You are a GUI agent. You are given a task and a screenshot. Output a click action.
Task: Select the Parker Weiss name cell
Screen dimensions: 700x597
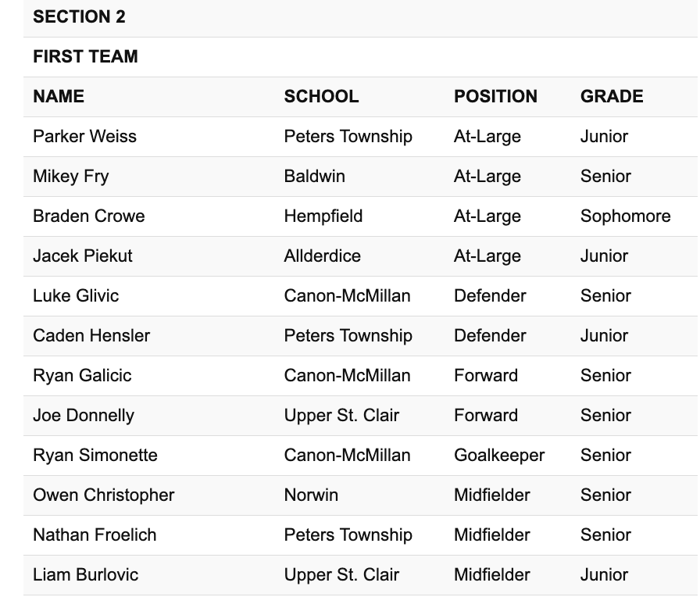[84, 136]
